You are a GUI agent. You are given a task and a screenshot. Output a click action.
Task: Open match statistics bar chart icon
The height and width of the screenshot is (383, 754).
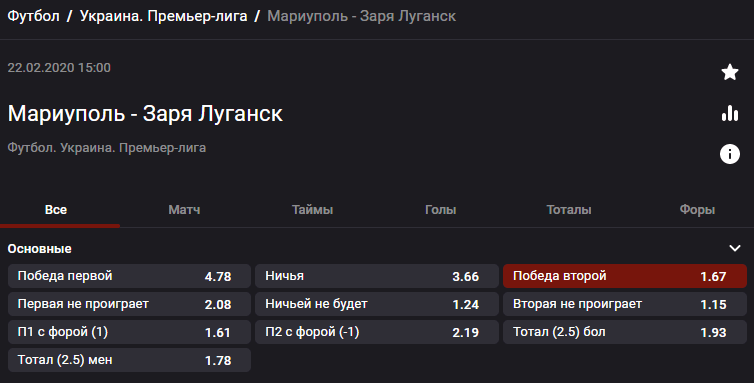tap(729, 113)
